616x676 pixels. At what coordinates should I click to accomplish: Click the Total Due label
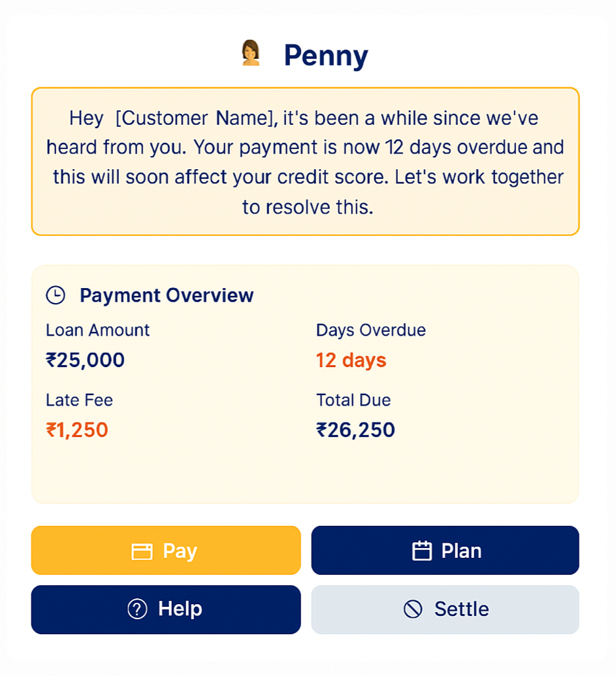[x=353, y=400]
